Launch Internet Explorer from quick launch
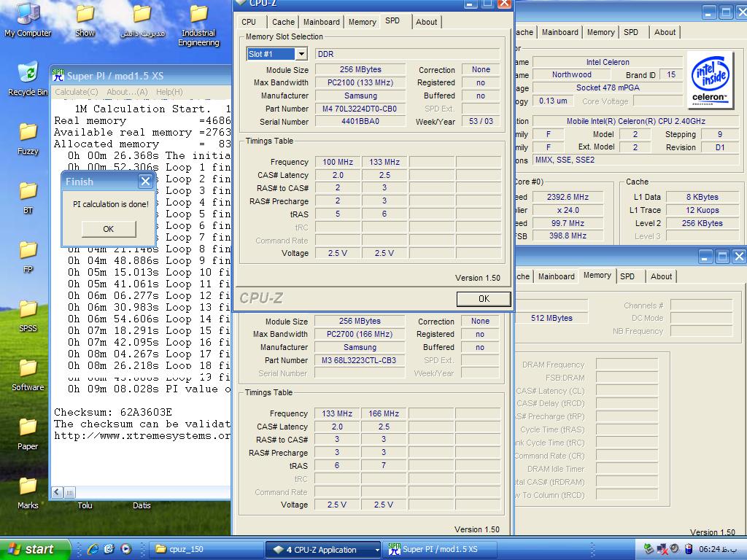This screenshot has height=560, width=747. [x=93, y=549]
